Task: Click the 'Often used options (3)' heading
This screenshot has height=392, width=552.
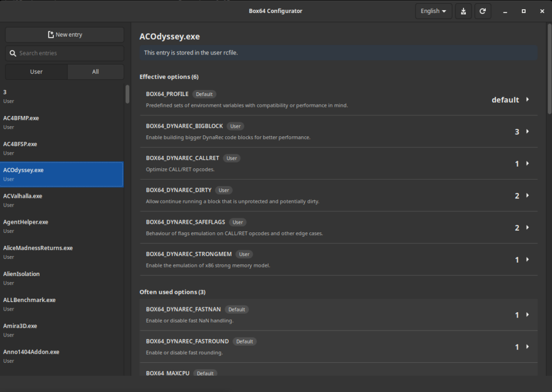Action: [172, 292]
